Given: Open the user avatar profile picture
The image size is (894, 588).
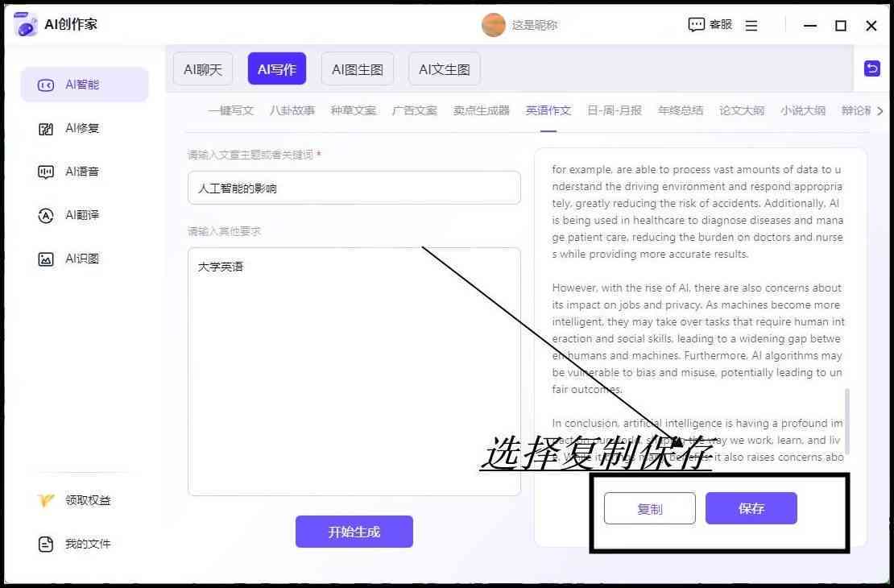Looking at the screenshot, I should click(493, 25).
